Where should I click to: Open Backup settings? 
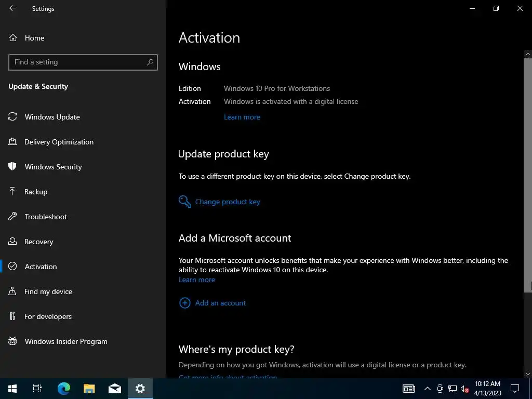click(x=36, y=192)
